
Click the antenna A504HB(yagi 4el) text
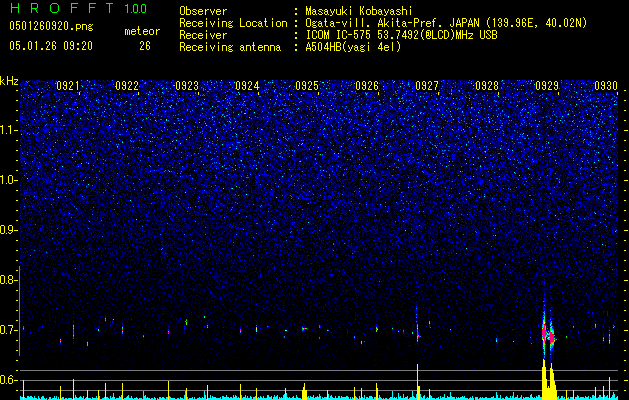click(x=353, y=47)
